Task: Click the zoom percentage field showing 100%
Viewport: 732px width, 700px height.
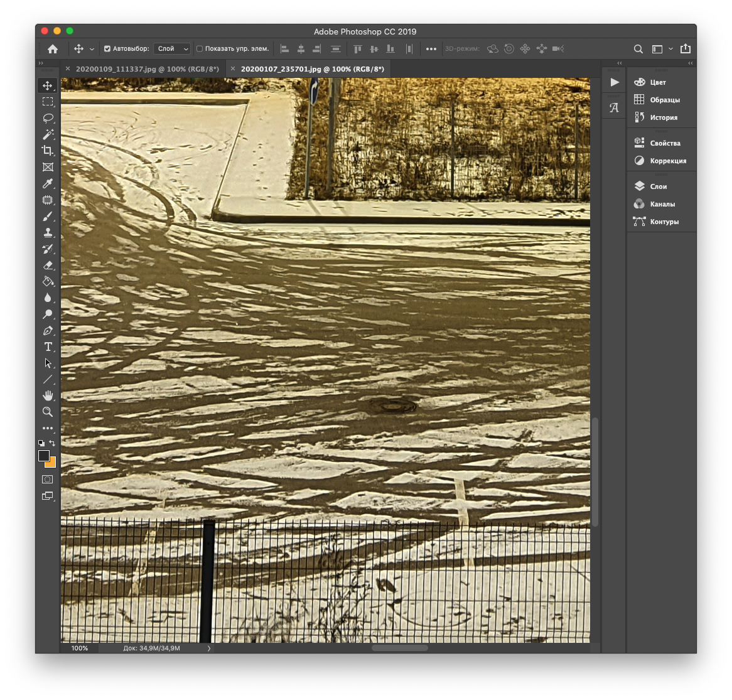Action: tap(80, 648)
